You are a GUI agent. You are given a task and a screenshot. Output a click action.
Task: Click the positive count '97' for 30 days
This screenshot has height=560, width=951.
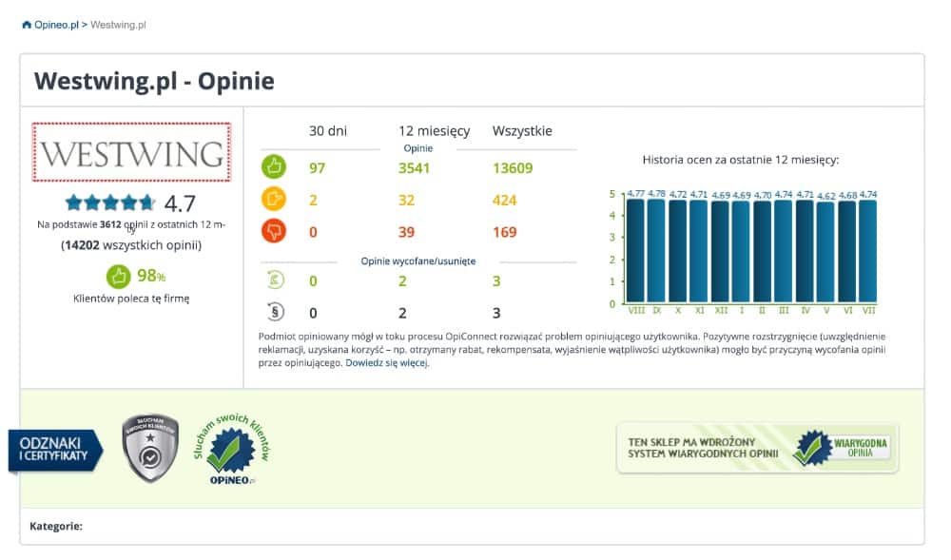[x=318, y=168]
